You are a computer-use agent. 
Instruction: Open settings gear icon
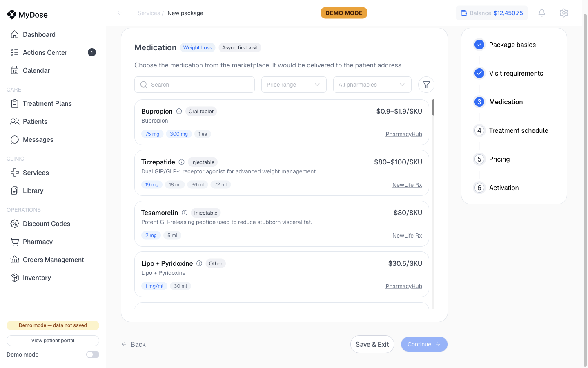[564, 13]
